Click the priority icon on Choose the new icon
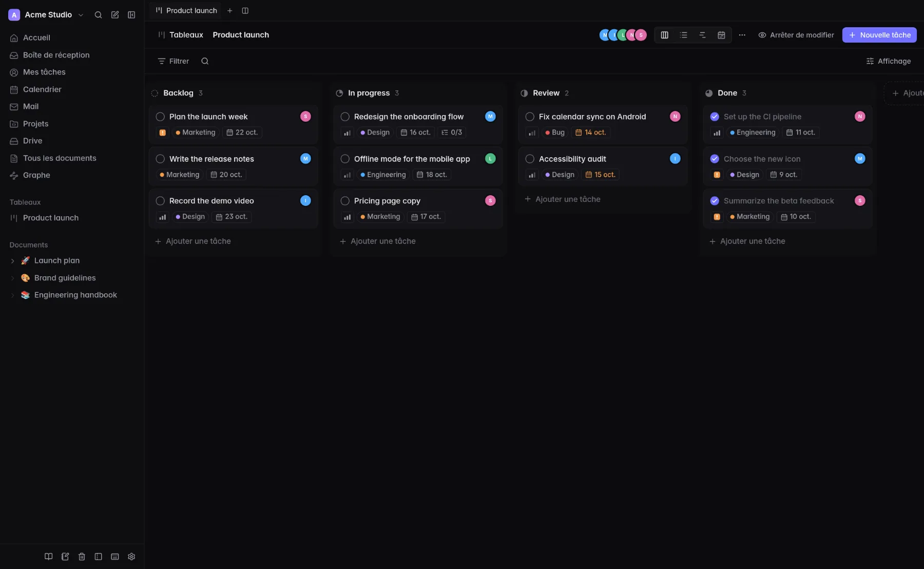This screenshot has width=924, height=569. [717, 175]
